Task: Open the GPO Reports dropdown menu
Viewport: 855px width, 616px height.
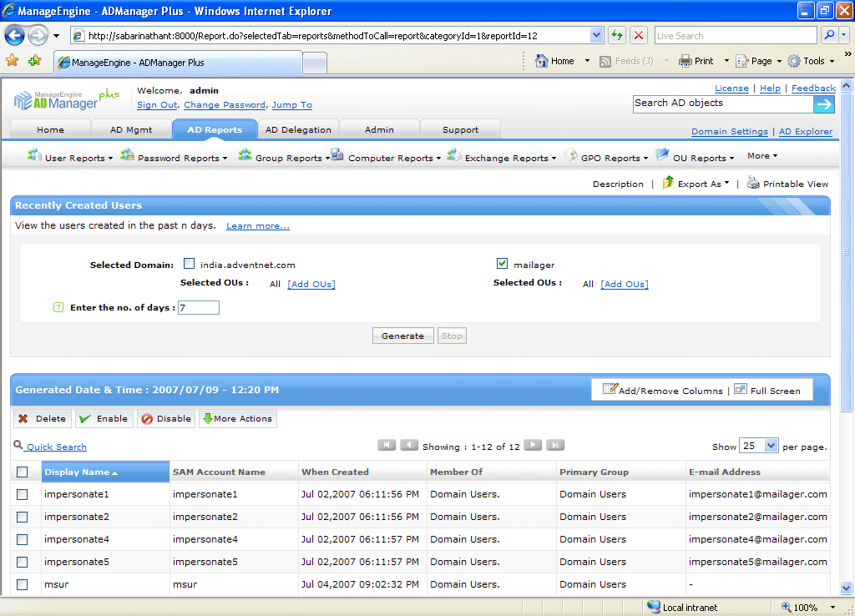Action: click(x=606, y=157)
